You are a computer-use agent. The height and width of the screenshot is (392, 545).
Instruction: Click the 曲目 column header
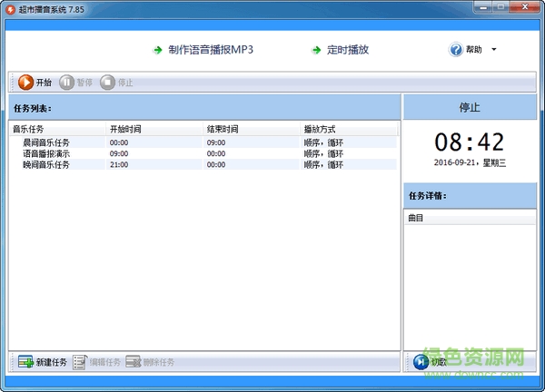click(470, 218)
